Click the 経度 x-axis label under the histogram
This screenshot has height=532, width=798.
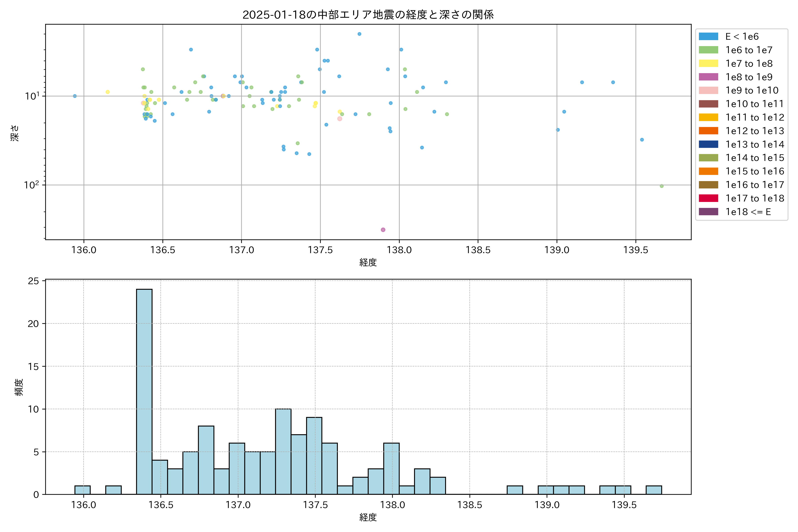coord(368,517)
